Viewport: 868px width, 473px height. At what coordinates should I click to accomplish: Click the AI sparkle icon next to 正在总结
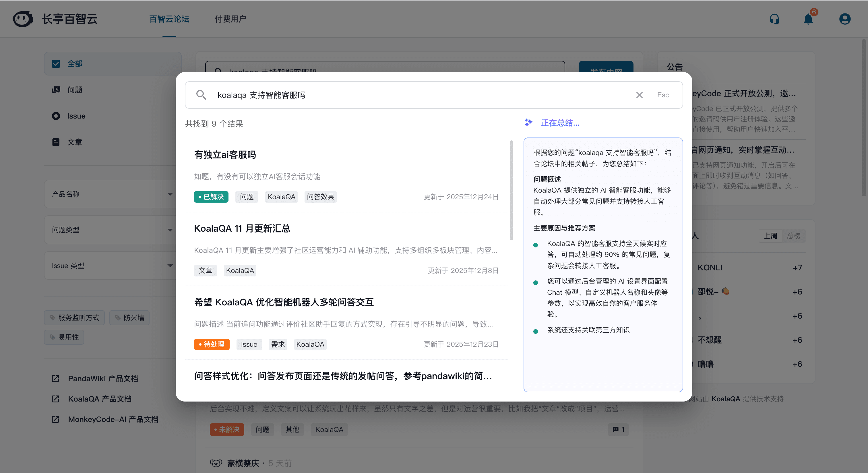528,122
